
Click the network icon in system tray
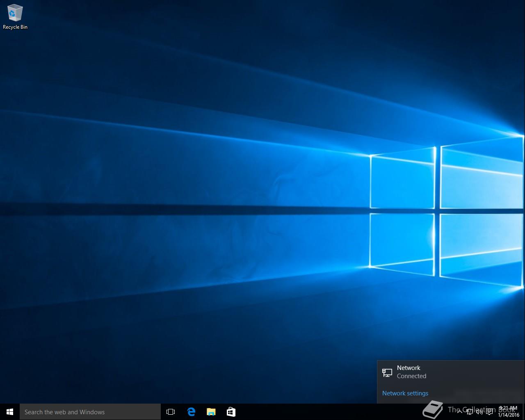(470, 412)
